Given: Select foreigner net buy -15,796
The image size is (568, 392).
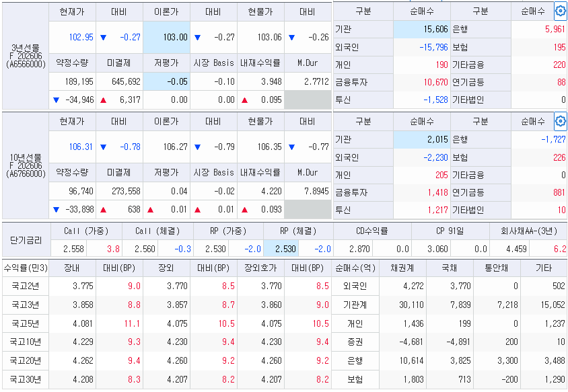Looking at the screenshot, I should (433, 48).
